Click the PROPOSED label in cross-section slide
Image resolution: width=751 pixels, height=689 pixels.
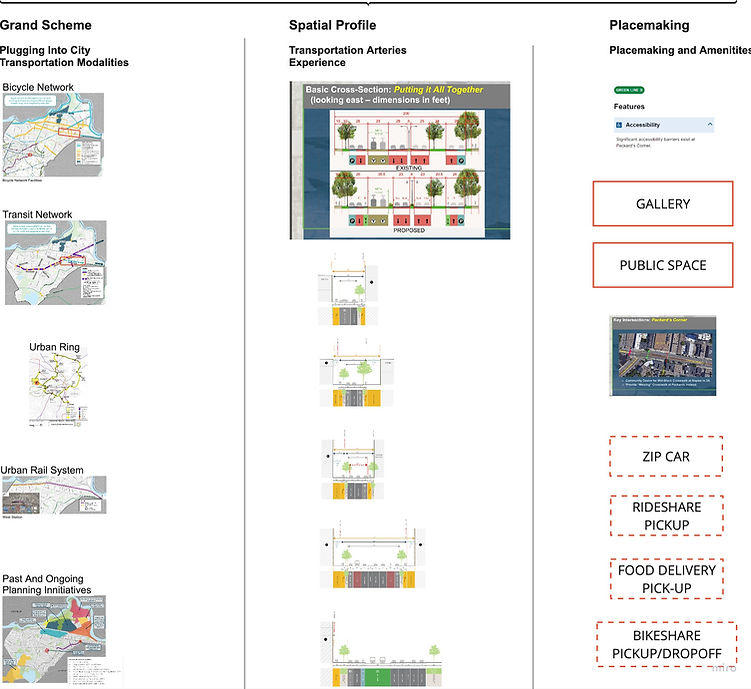409,230
